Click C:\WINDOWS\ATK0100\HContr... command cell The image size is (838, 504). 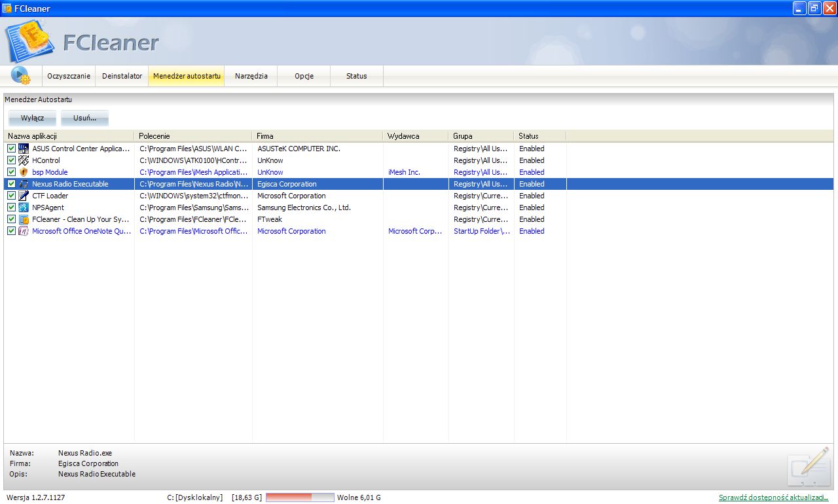pyautogui.click(x=194, y=160)
